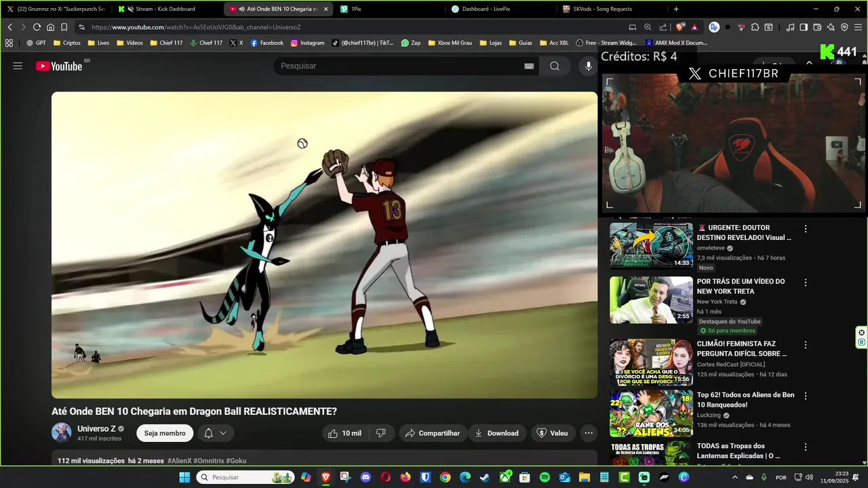
Task: Click on the video player frame
Action: point(324,245)
